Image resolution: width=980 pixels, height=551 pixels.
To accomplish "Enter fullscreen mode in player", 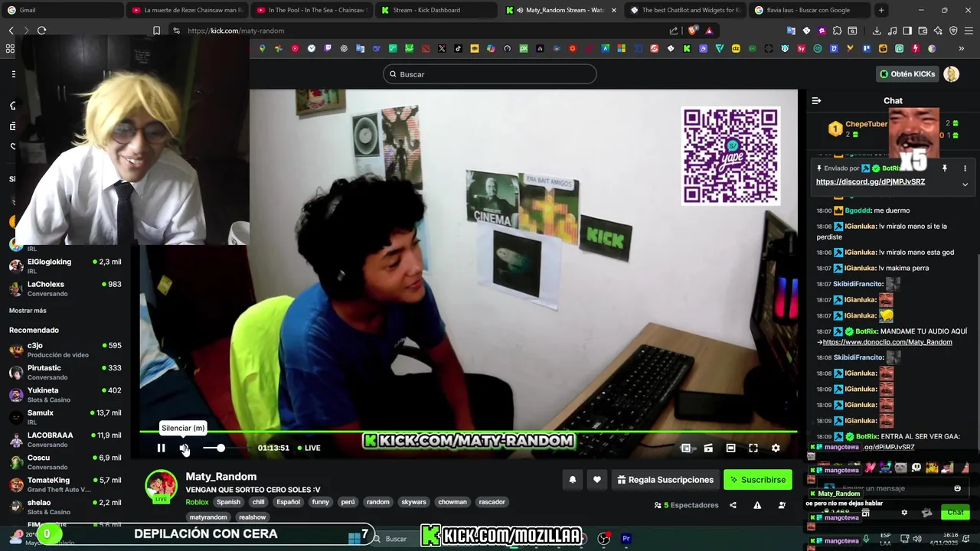I will (753, 448).
